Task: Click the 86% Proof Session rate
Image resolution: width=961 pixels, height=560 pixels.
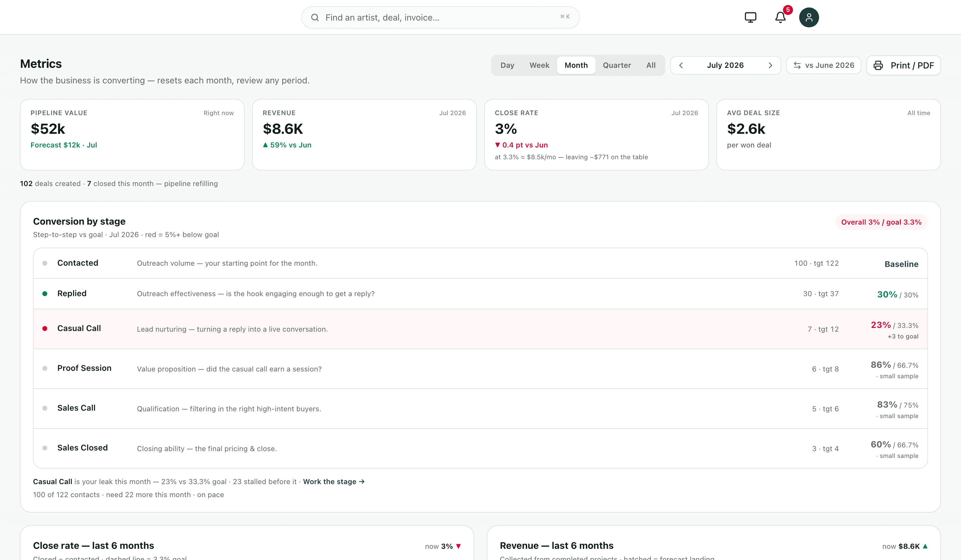Action: click(x=880, y=365)
